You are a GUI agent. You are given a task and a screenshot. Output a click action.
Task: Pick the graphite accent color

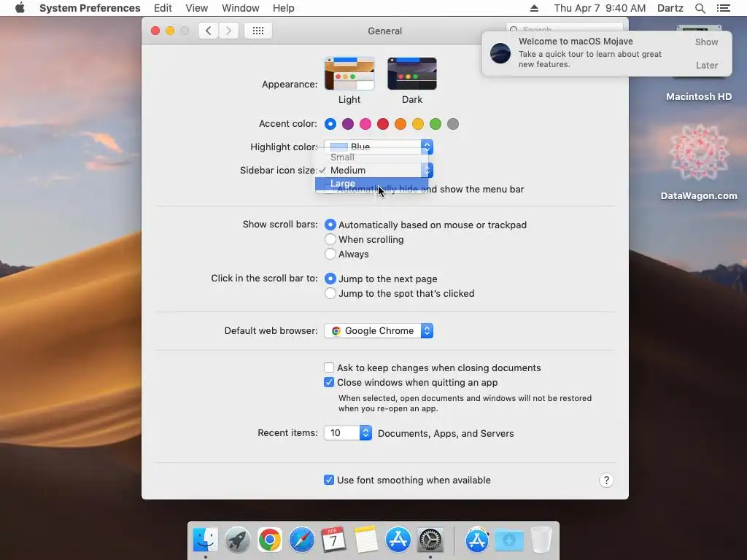pos(453,124)
